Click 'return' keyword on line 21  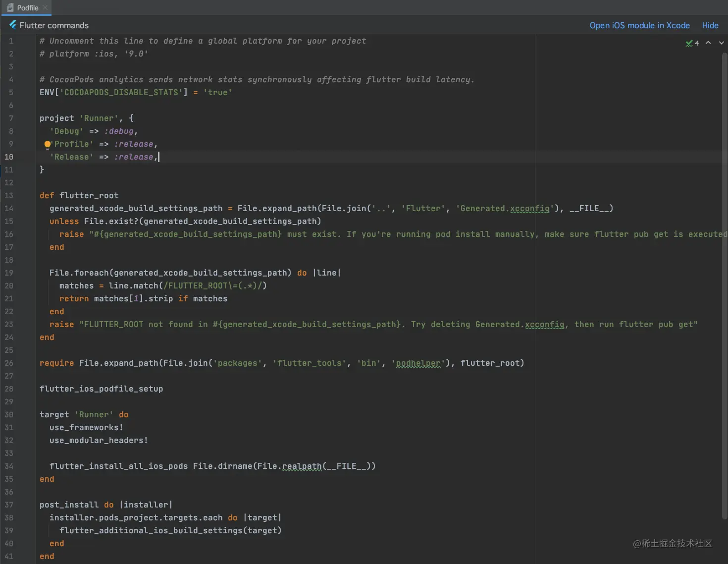tap(74, 298)
